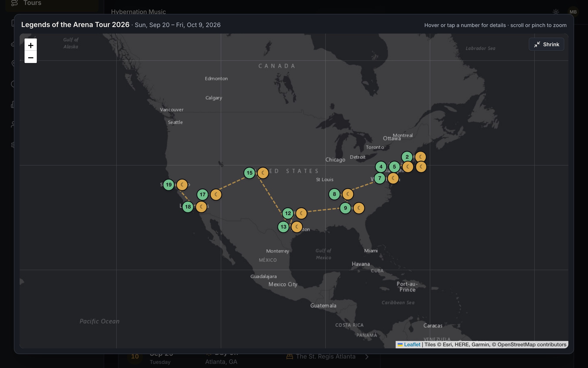Zoom out of the tour map
Screen dimensions: 588x368
tap(31, 57)
